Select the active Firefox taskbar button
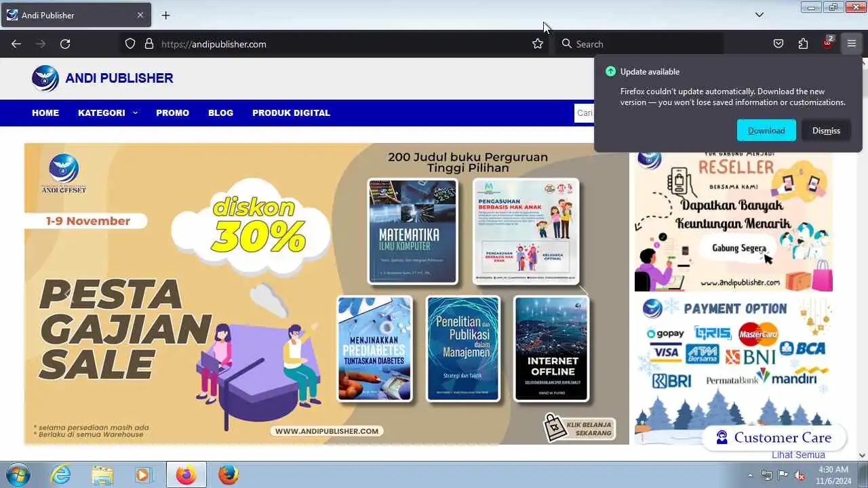 (x=186, y=474)
